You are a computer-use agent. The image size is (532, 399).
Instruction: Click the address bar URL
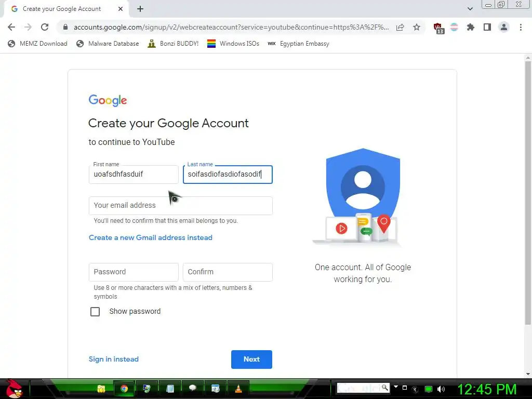(231, 27)
